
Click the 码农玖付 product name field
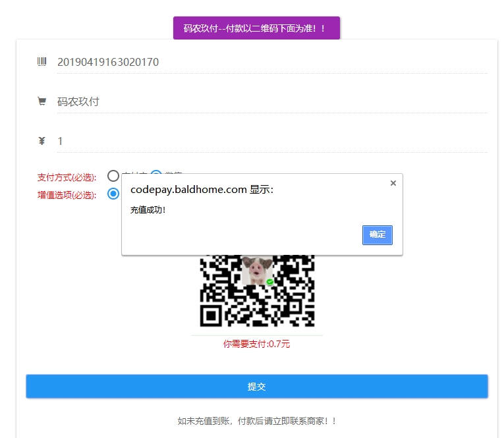[x=270, y=101]
